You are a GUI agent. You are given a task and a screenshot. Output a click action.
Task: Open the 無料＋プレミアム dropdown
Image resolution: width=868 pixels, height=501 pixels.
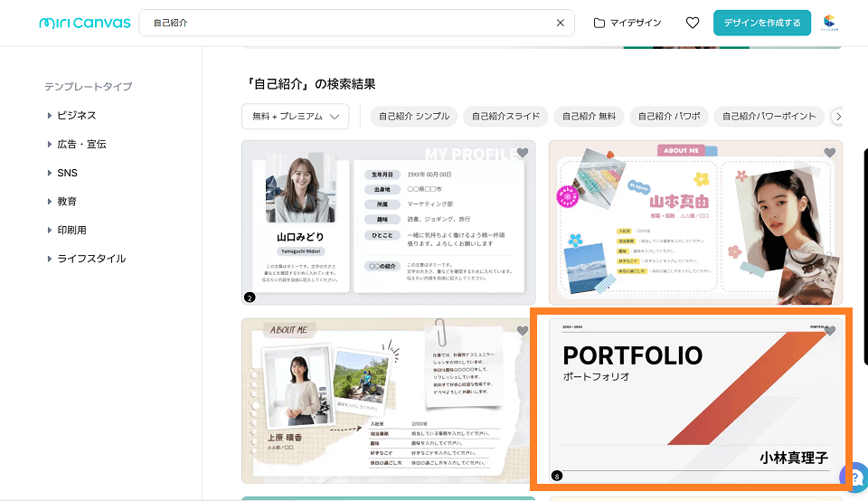click(x=296, y=116)
